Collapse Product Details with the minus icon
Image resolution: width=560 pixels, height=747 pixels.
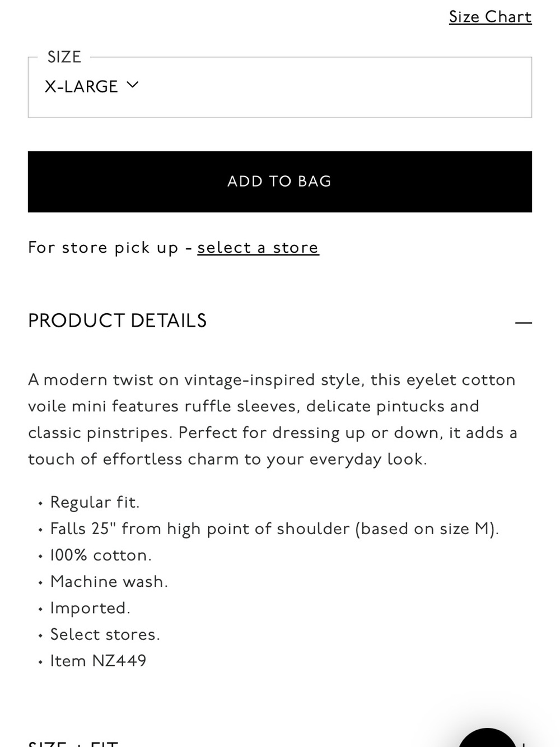pyautogui.click(x=523, y=323)
